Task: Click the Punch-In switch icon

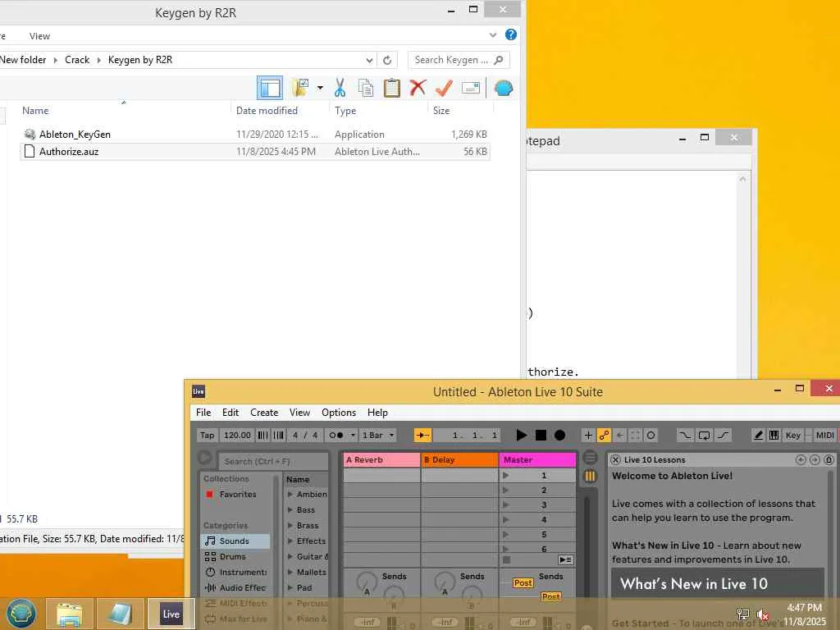Action: click(x=685, y=436)
